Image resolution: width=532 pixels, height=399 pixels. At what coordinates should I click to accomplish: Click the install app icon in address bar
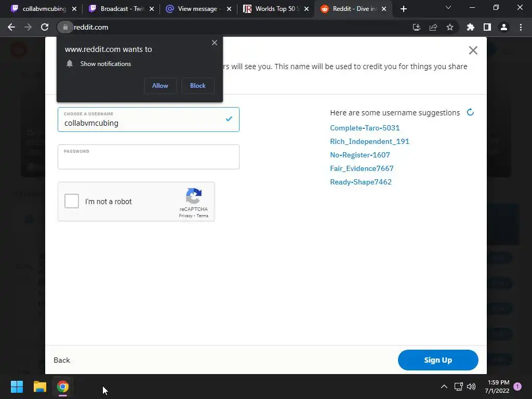[x=417, y=27]
